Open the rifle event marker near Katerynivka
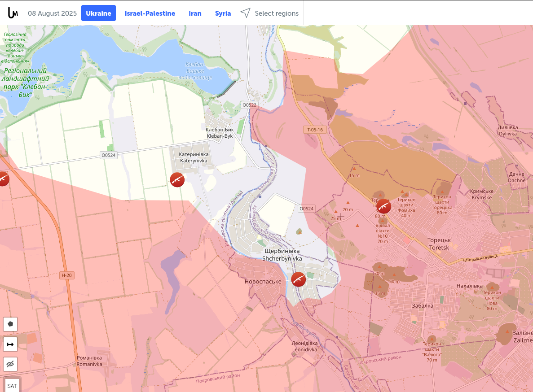 (177, 180)
